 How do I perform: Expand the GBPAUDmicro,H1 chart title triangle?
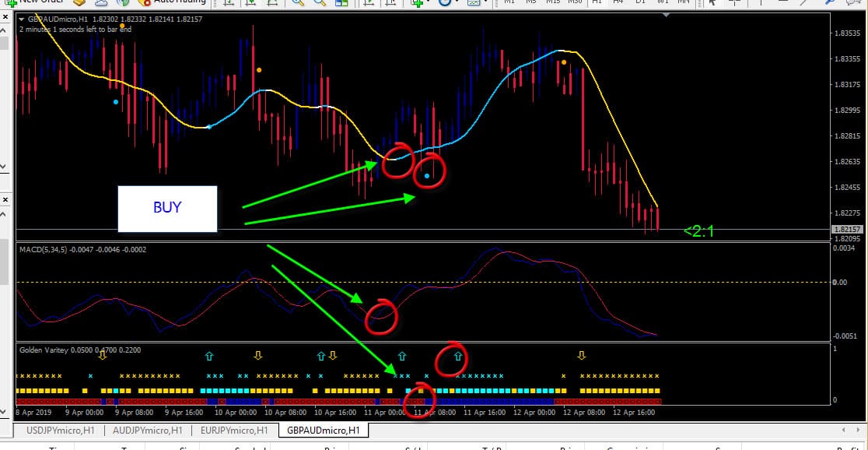(22, 19)
